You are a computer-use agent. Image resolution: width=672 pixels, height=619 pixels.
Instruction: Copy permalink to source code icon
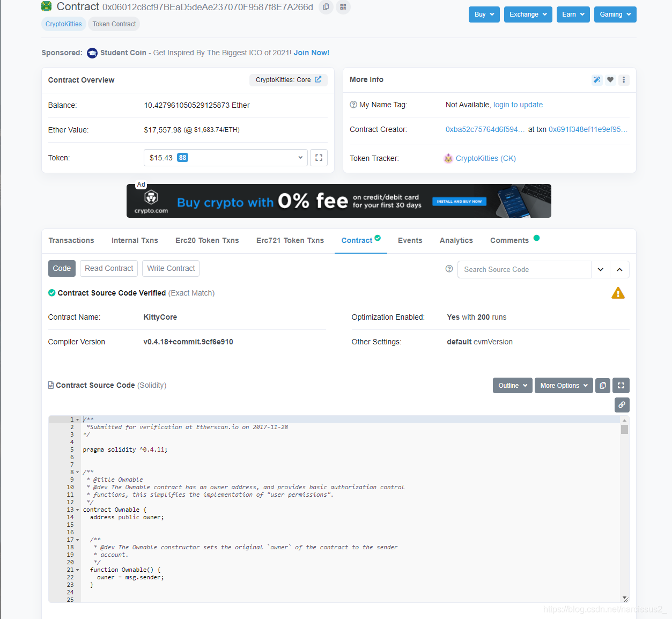[x=622, y=405]
